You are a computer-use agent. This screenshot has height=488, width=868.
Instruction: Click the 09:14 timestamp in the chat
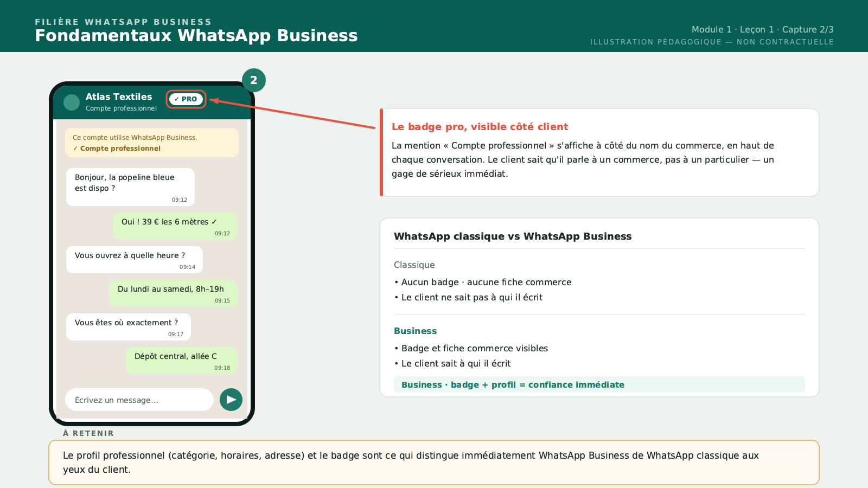pyautogui.click(x=187, y=267)
